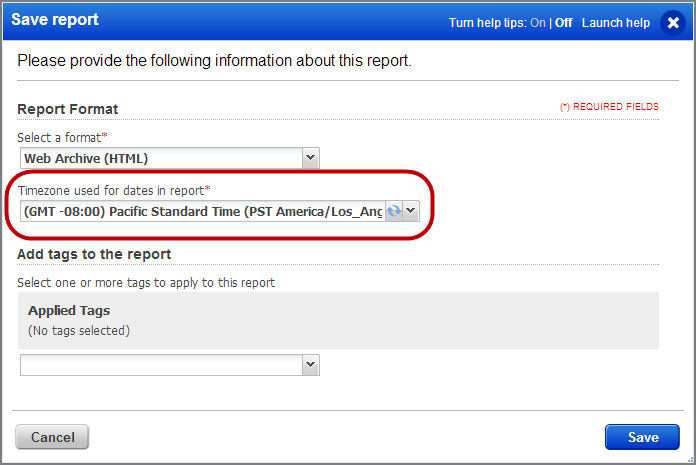Click the Select a format label
The image size is (696, 465).
pyautogui.click(x=62, y=138)
